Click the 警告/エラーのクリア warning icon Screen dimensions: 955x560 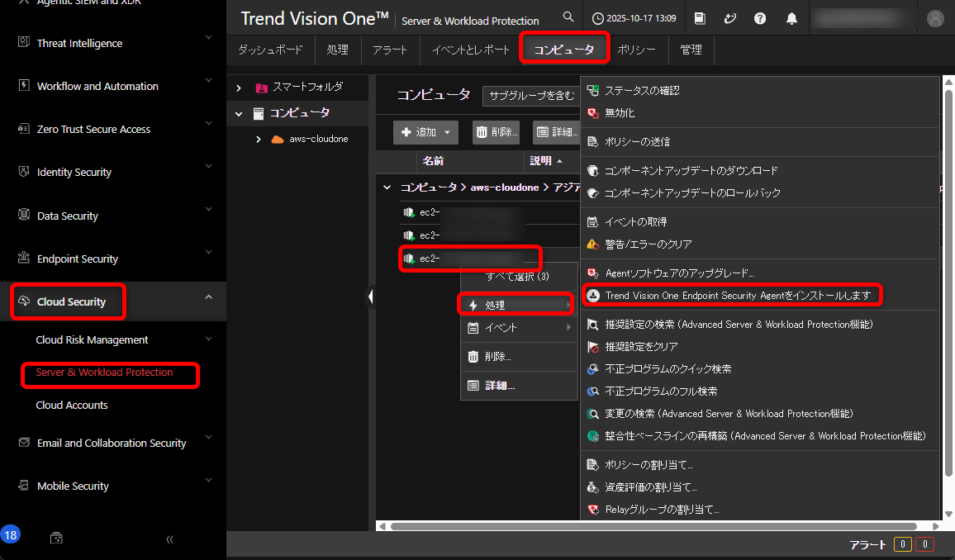(592, 244)
